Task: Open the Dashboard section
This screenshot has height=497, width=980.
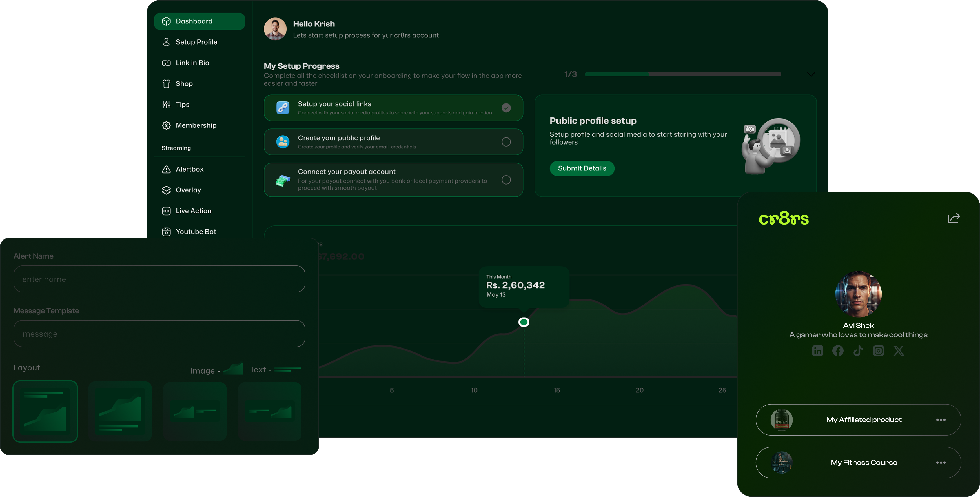Action: 194,21
